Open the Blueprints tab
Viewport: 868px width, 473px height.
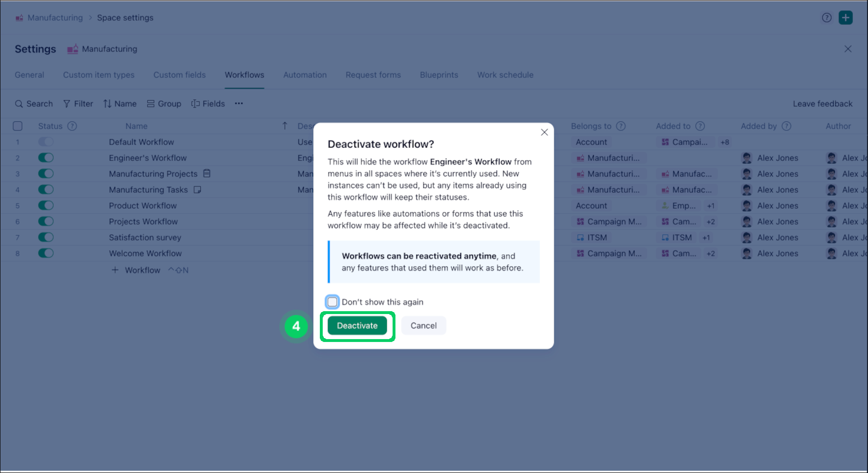438,75
